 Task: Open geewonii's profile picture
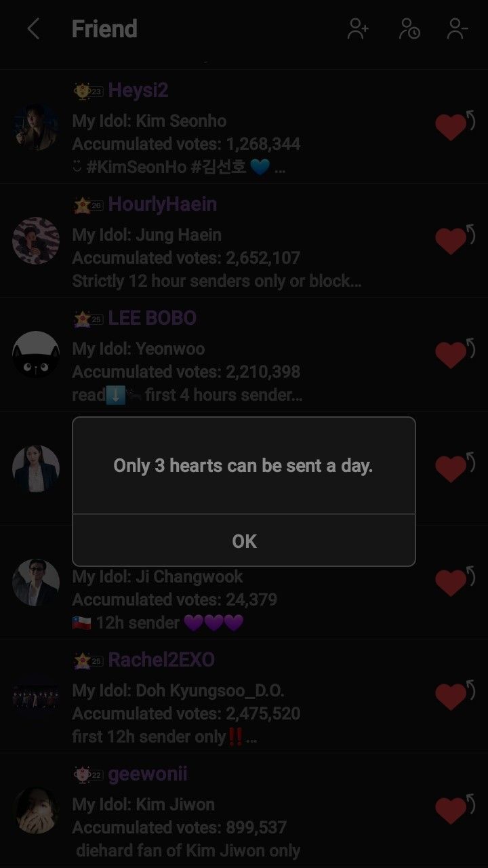point(36,810)
